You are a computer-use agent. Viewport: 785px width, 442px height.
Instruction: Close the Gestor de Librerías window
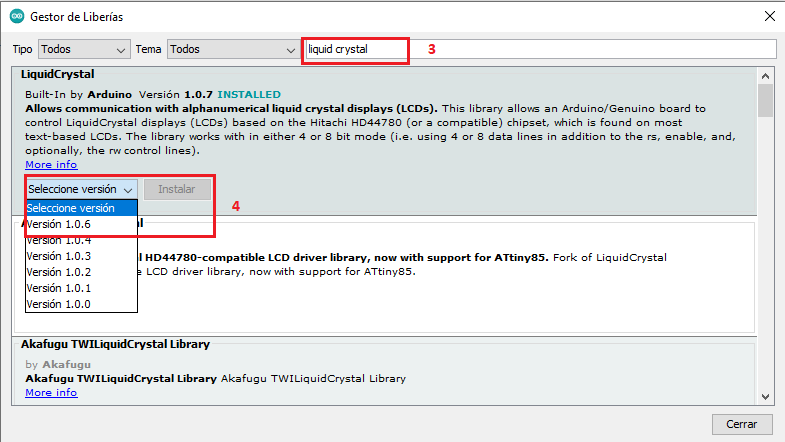tap(770, 16)
